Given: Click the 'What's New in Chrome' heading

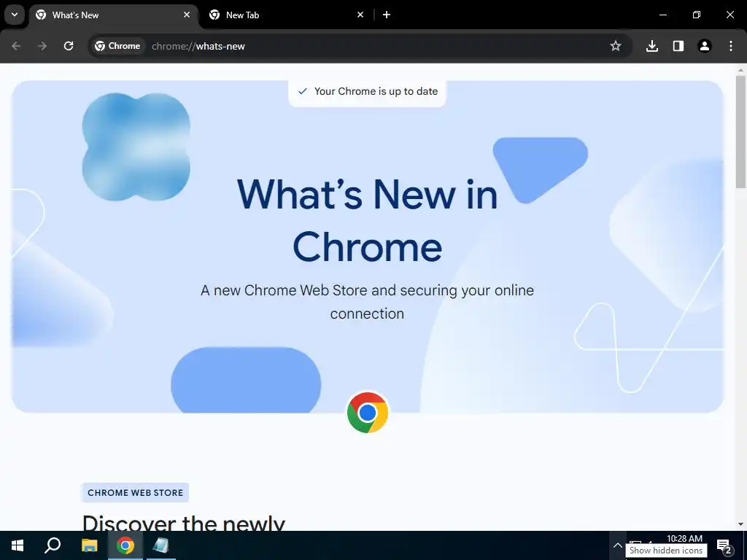Looking at the screenshot, I should [368, 220].
